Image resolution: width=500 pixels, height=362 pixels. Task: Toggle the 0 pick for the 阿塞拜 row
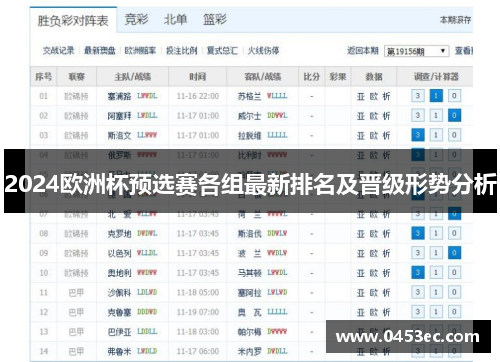pos(454,116)
